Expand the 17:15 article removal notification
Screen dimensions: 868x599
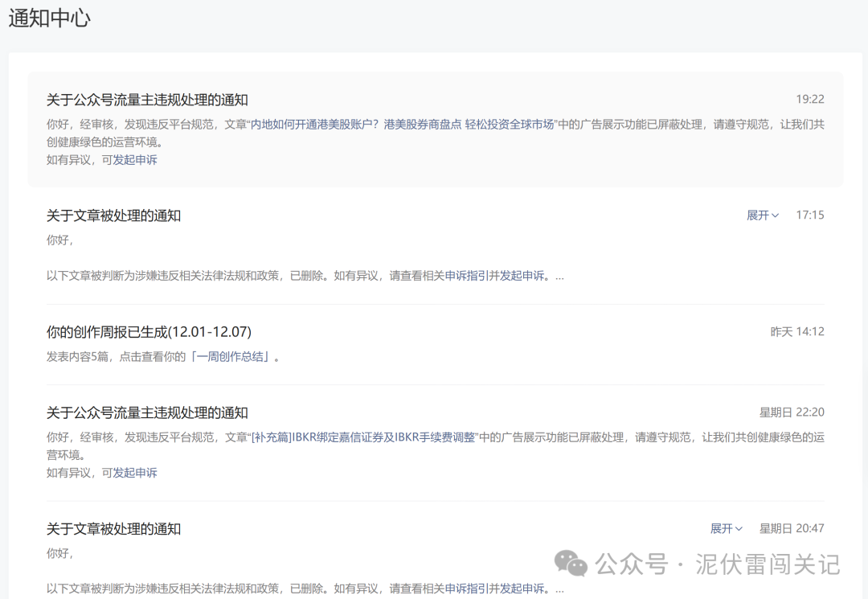tap(760, 215)
